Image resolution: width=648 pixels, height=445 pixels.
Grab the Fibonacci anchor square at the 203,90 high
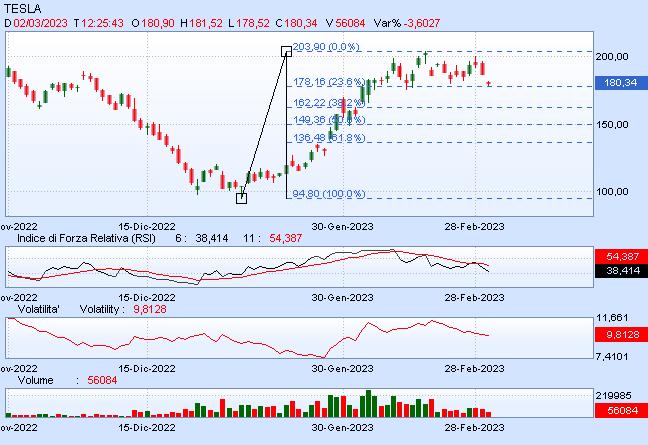pyautogui.click(x=286, y=51)
